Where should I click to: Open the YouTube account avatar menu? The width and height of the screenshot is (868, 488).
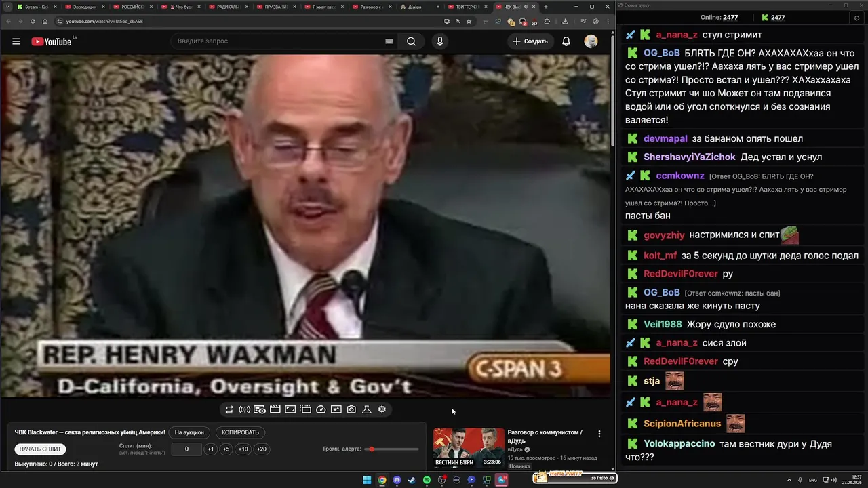(591, 41)
